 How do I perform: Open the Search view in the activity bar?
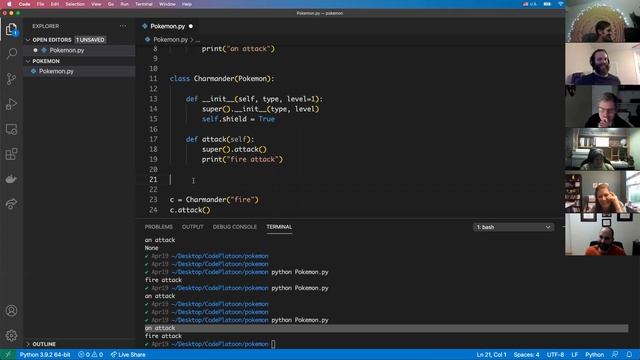pyautogui.click(x=11, y=53)
